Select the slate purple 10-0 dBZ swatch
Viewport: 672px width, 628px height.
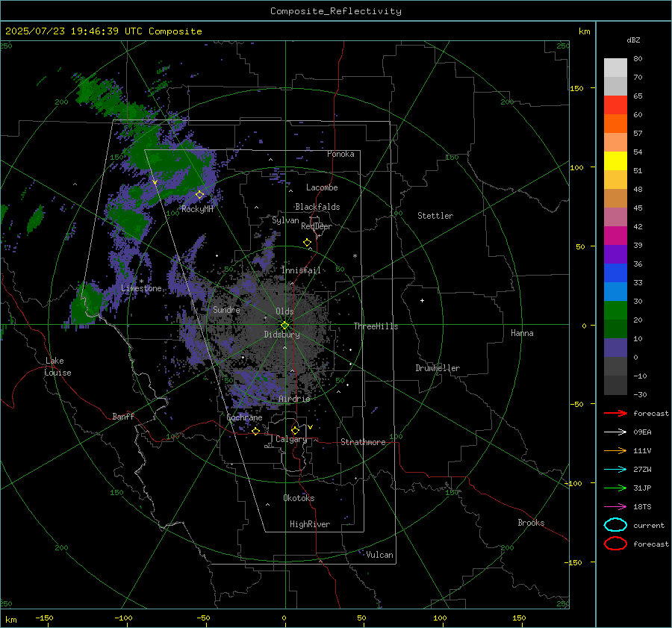(x=615, y=348)
